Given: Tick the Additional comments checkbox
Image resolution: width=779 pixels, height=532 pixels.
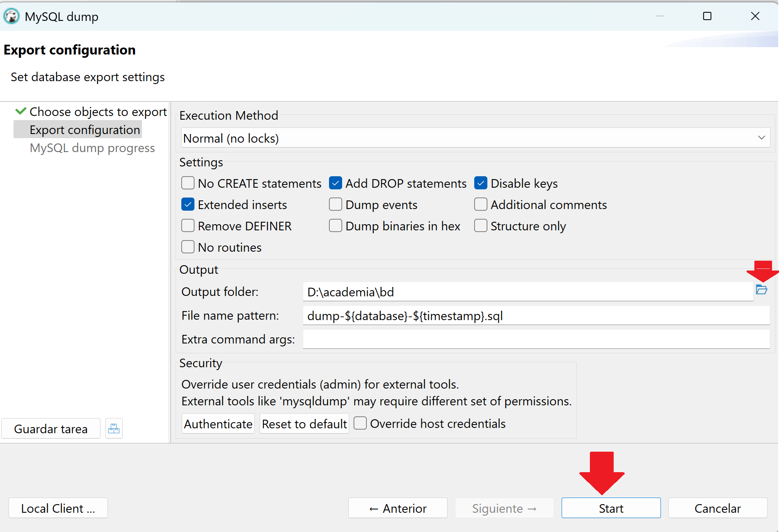Looking at the screenshot, I should click(x=481, y=204).
